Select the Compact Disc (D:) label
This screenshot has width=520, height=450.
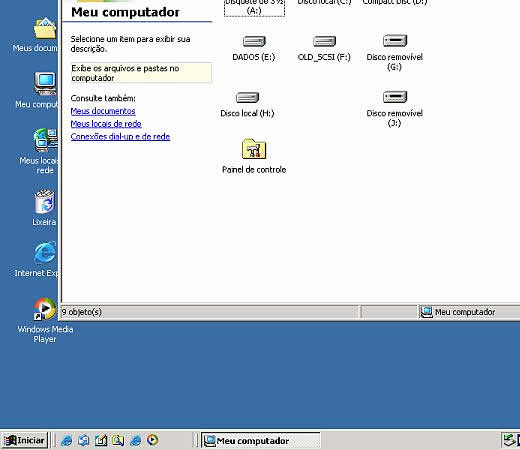click(x=395, y=2)
